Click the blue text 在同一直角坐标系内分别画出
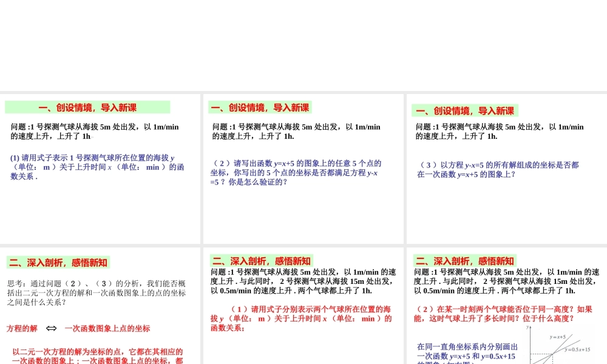 click(467, 346)
